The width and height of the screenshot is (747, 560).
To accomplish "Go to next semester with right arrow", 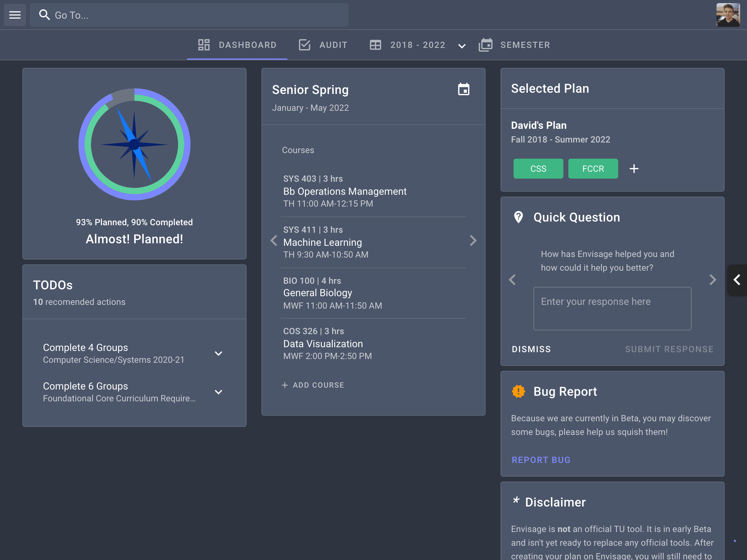I will point(473,241).
